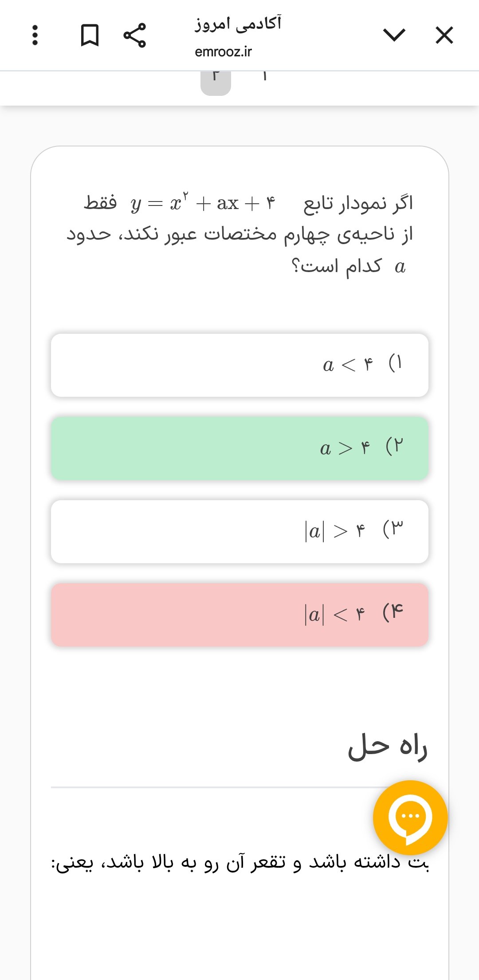Viewport: 479px width, 980px height.
Task: Click the question text line about ناحیه‌ی چهارم
Action: [x=239, y=234]
